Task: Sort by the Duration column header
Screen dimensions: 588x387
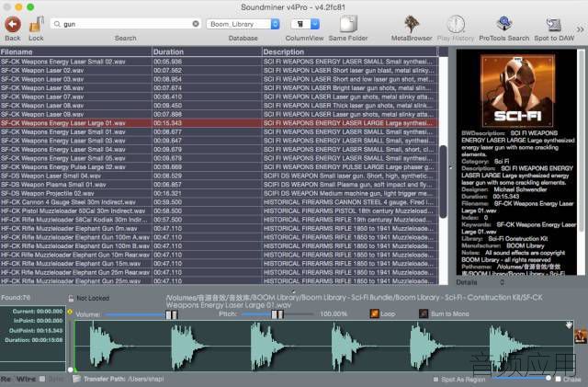Action: pyautogui.click(x=207, y=51)
